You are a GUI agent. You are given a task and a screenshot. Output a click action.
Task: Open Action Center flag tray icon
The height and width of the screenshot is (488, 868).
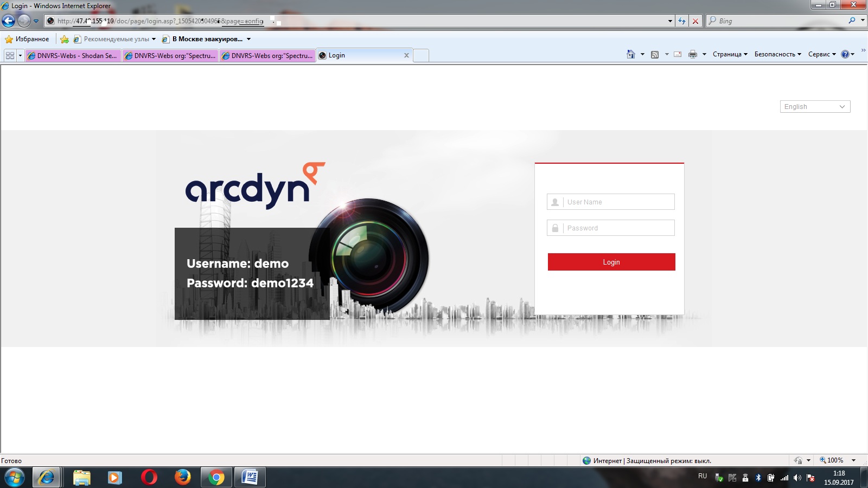pyautogui.click(x=810, y=478)
